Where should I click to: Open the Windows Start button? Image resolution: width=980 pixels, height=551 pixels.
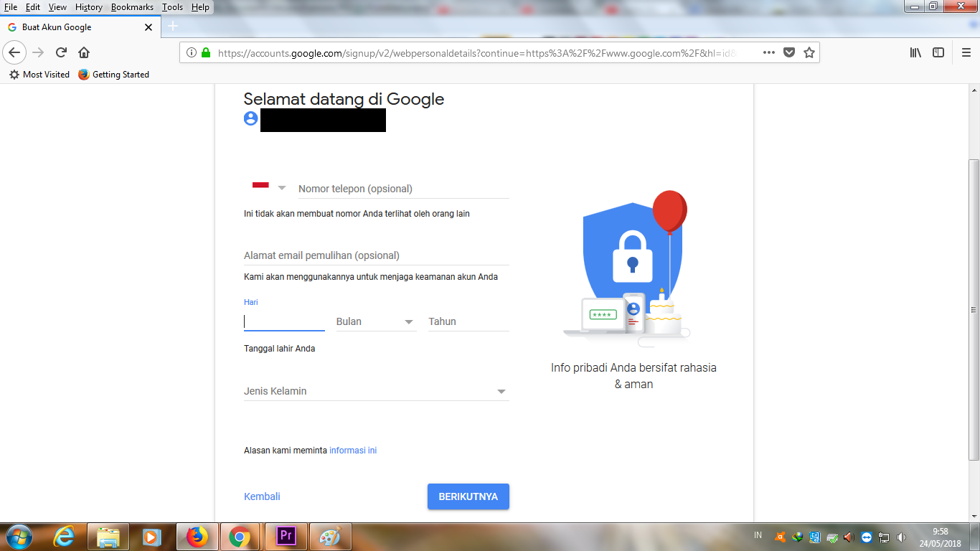coord(19,537)
